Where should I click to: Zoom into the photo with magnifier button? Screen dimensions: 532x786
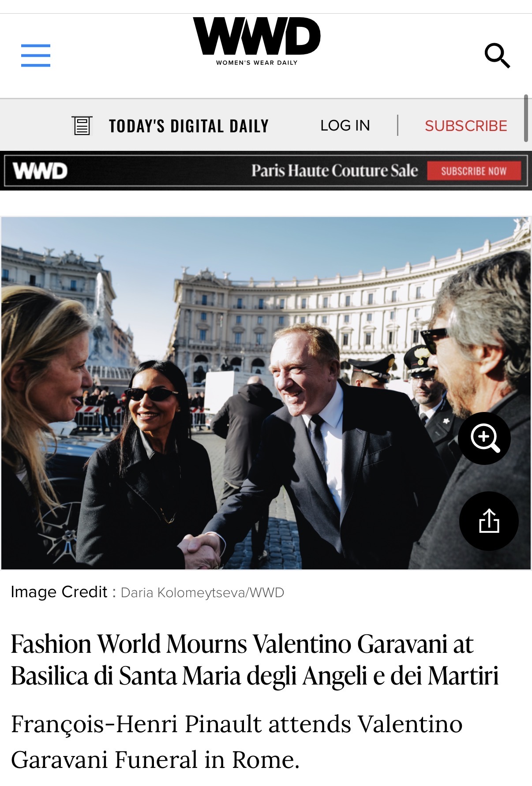coord(484,438)
